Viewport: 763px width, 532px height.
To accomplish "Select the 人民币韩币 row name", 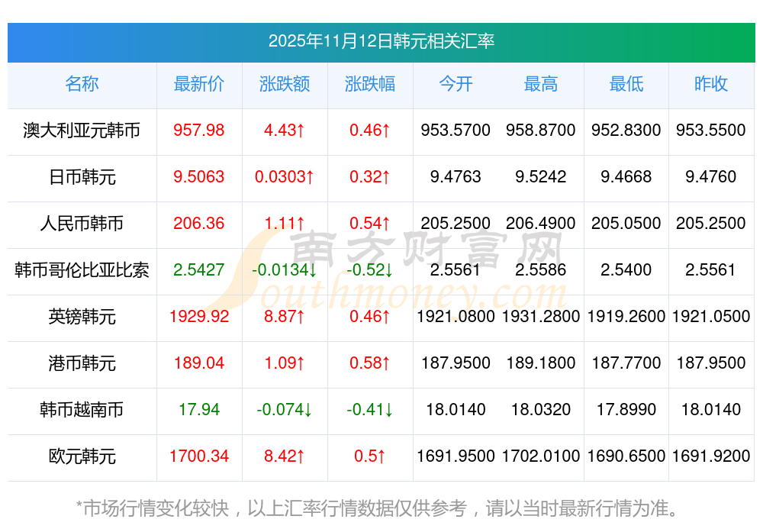I will point(82,224).
